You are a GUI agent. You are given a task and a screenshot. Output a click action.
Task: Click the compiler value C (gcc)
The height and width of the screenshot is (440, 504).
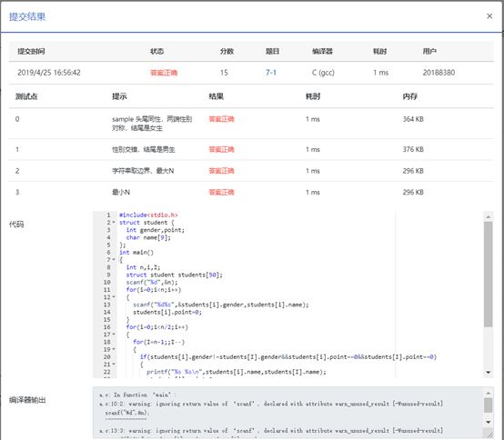(x=323, y=73)
